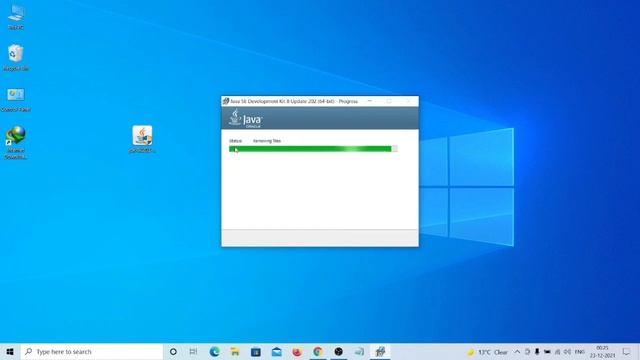
Task: Click the Java installer title bar icon
Action: coord(226,101)
